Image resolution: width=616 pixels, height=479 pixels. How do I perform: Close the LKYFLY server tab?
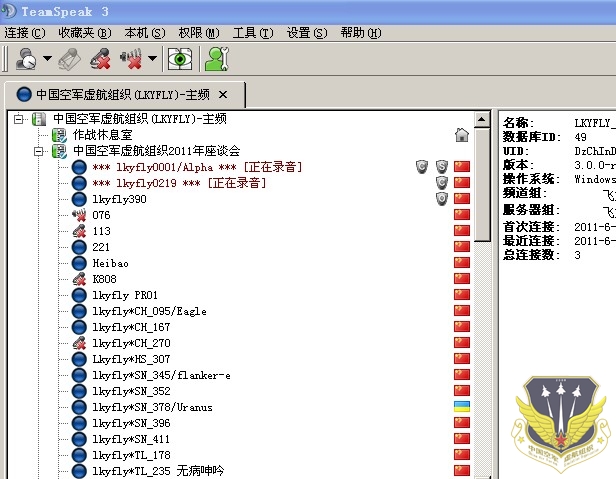click(223, 95)
